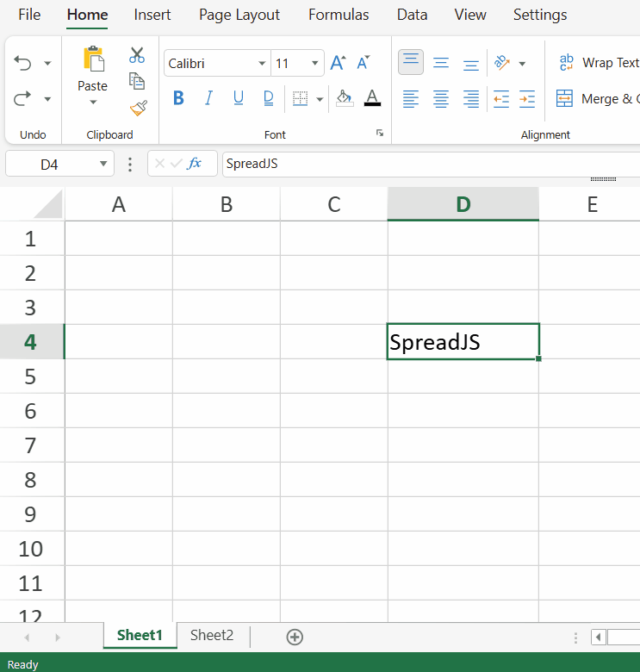Click the text orientation icon
Screen dimensions: 640x672
[502, 63]
